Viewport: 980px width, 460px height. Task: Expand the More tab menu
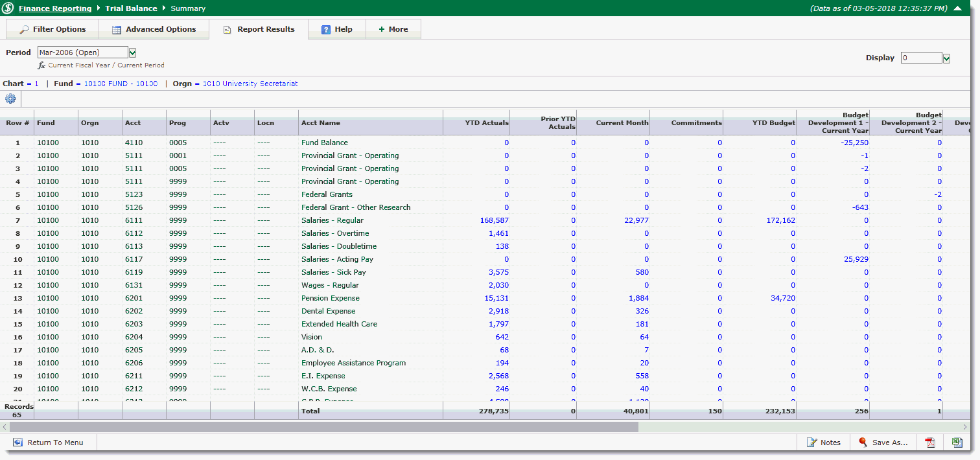point(393,29)
